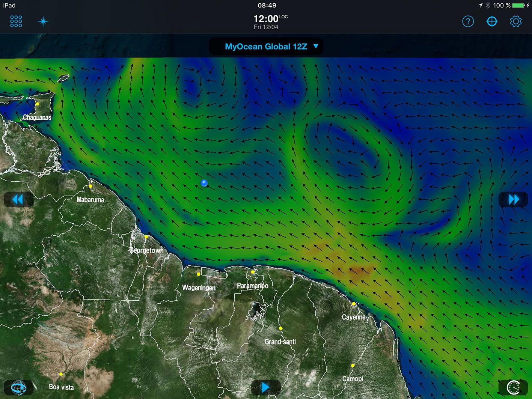The image size is (532, 399).
Task: Tap the 12:00 LOC time display
Action: [x=270, y=18]
